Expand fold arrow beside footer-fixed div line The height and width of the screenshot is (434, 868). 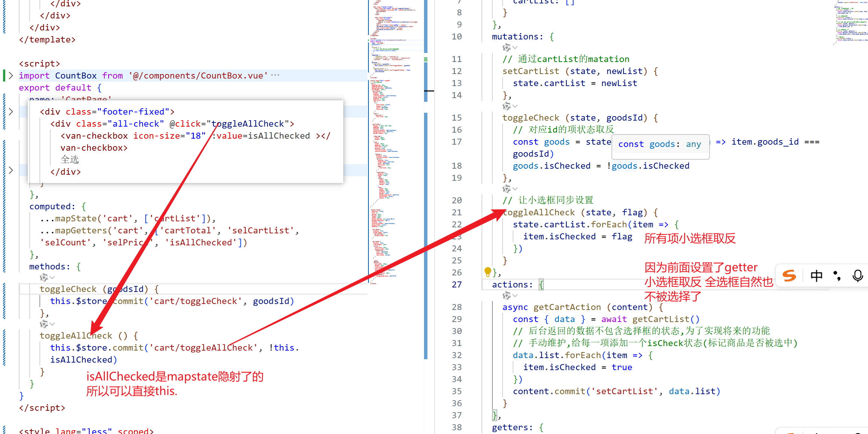(x=11, y=112)
